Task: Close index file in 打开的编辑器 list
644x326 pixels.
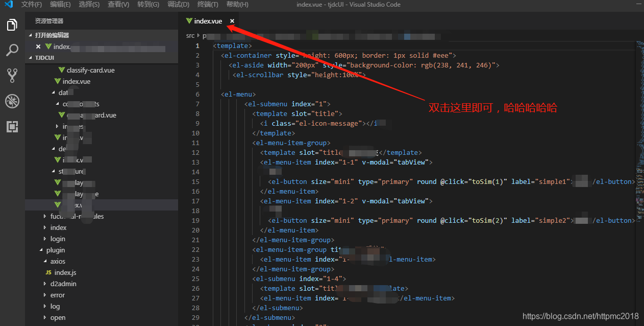Action: (38, 46)
